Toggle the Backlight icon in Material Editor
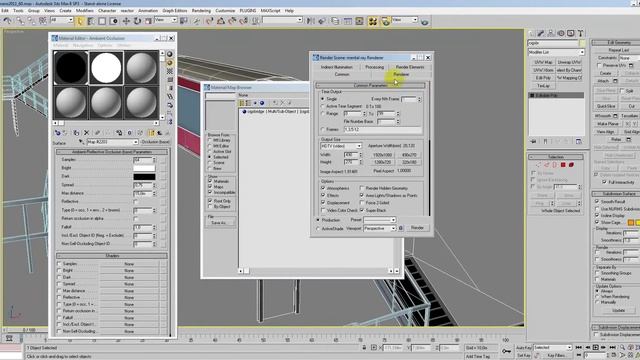Viewport: 640px width, 360px height. (x=170, y=63)
